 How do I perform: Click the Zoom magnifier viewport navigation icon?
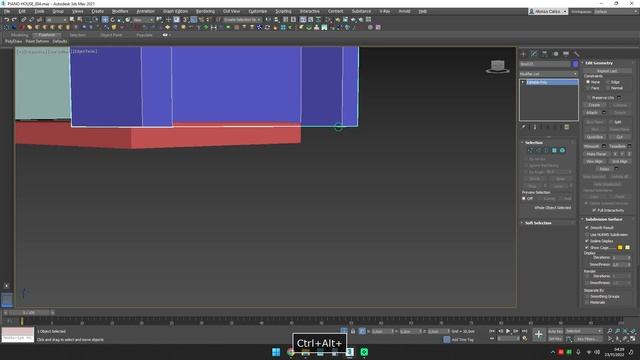coord(609,331)
